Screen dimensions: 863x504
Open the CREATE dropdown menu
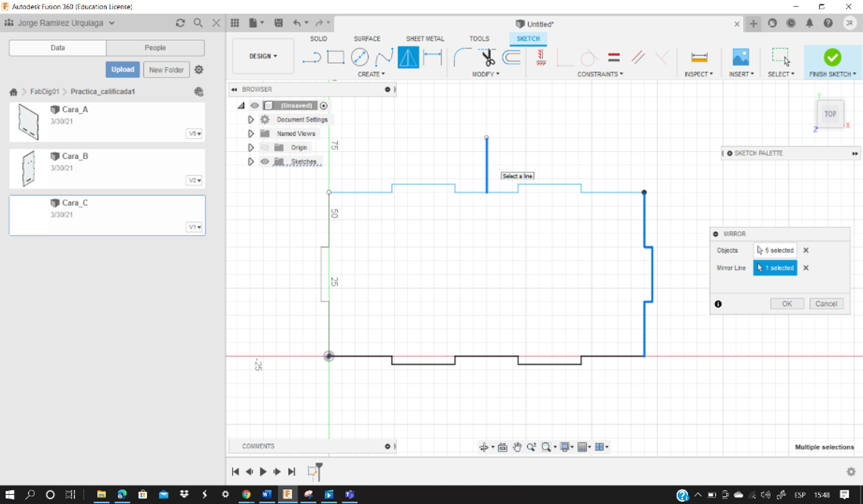(x=371, y=74)
